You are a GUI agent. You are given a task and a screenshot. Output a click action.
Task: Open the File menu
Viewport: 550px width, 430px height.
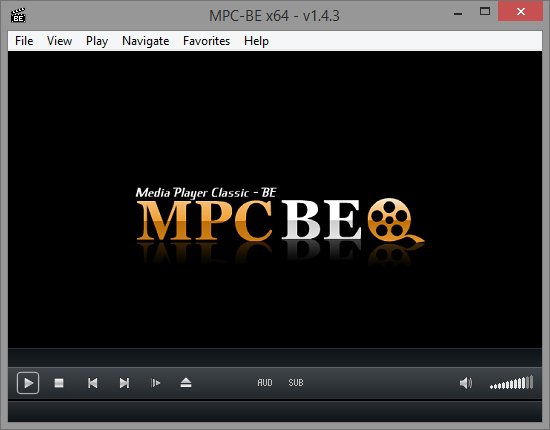(24, 41)
